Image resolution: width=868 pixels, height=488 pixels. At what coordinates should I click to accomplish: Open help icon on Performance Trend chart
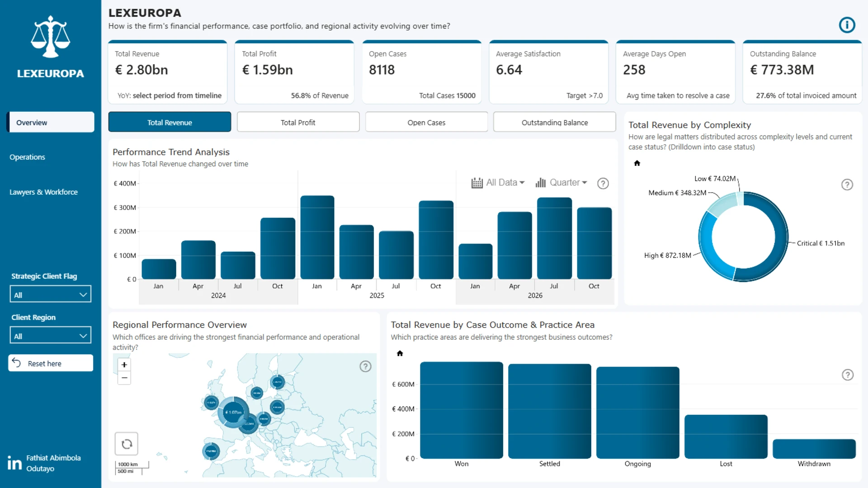point(603,183)
